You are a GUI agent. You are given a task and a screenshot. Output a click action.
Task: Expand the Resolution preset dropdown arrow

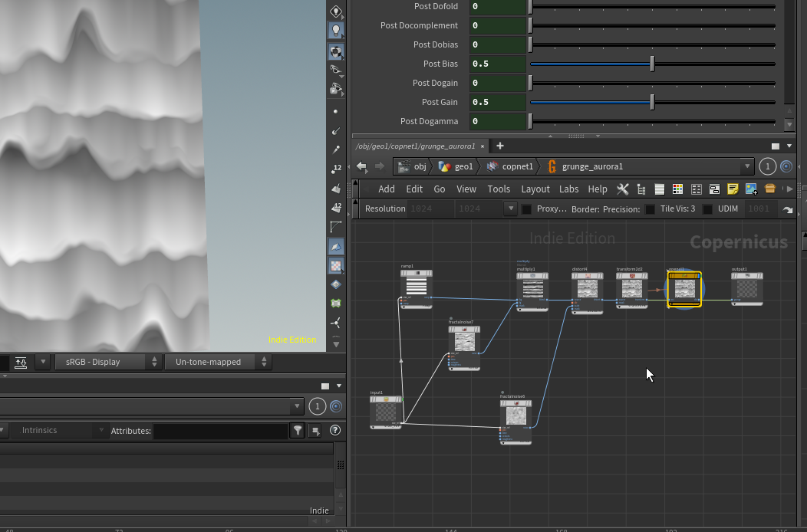[511, 209]
